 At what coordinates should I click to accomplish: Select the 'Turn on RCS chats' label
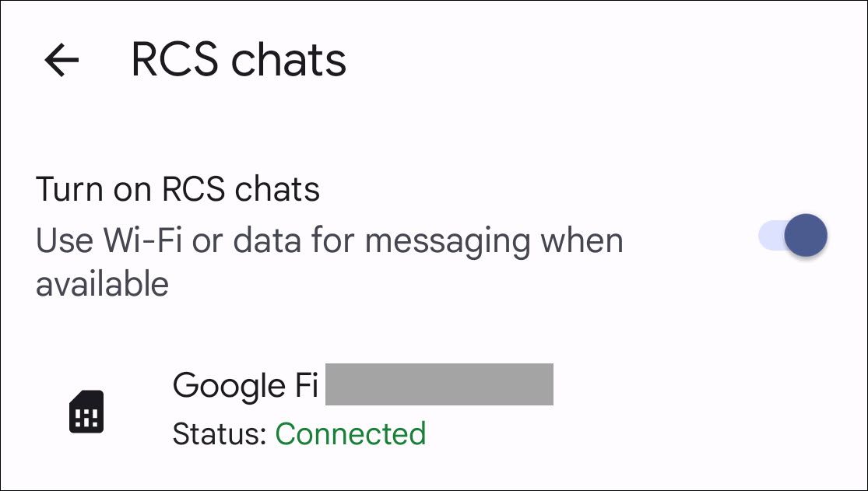point(177,190)
